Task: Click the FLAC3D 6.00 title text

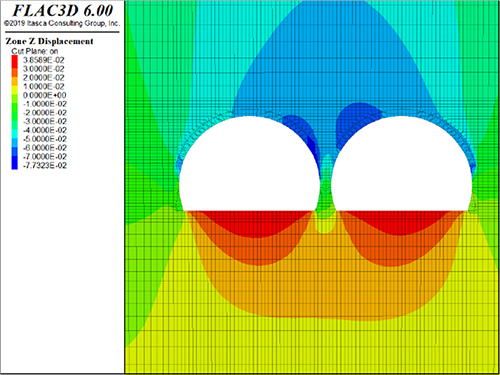Action: 63,11
